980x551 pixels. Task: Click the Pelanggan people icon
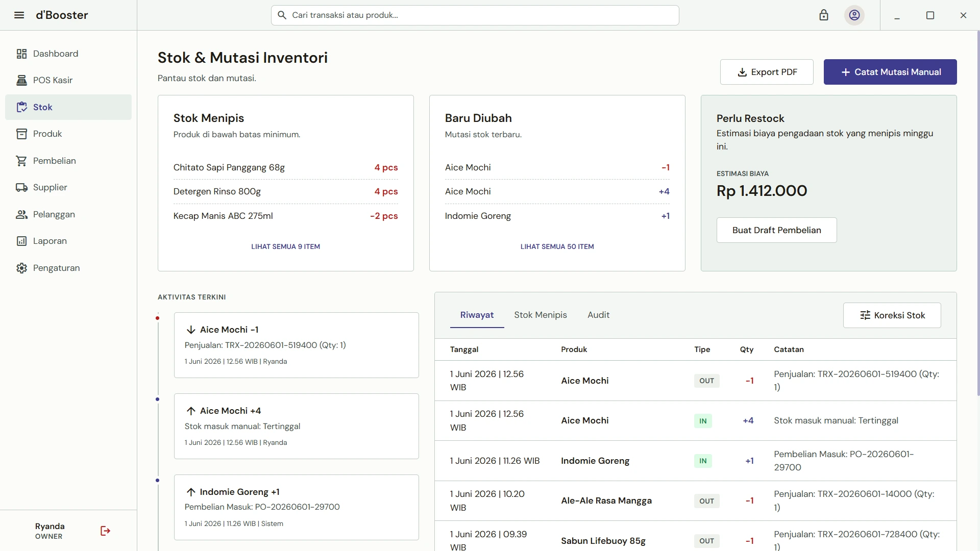point(21,214)
